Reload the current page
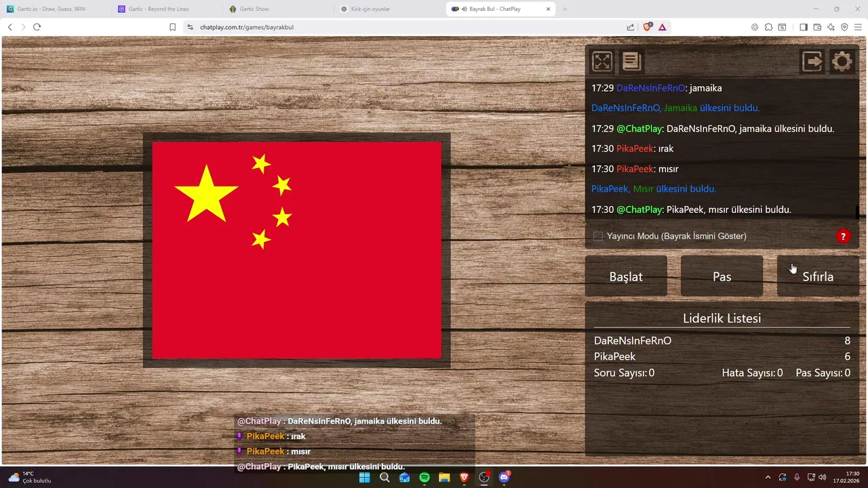 coord(37,27)
